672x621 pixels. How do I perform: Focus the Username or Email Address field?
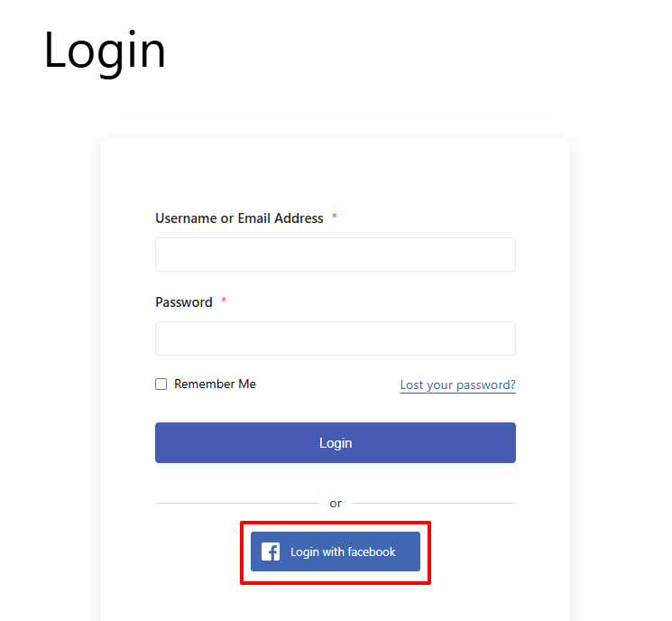(x=336, y=255)
